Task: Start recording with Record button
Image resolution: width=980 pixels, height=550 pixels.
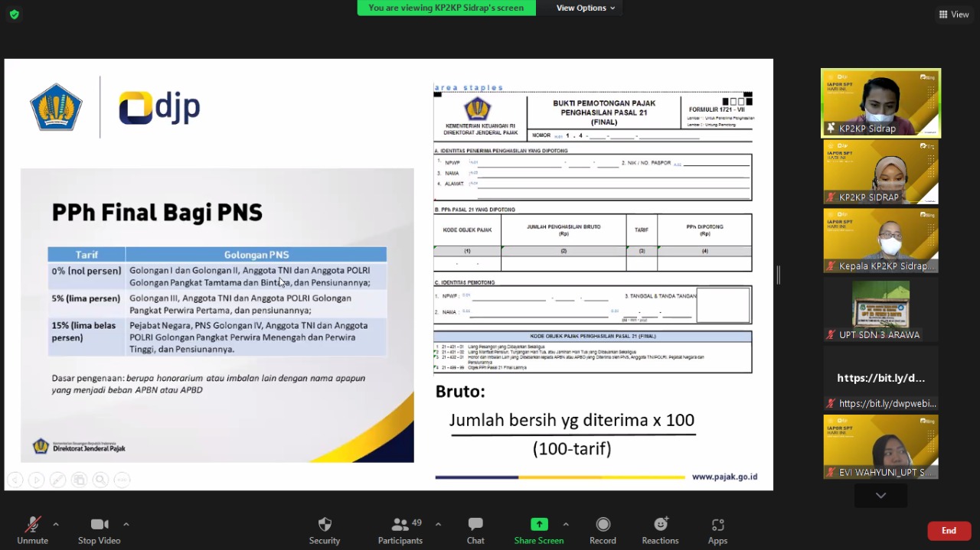Action: click(x=603, y=530)
